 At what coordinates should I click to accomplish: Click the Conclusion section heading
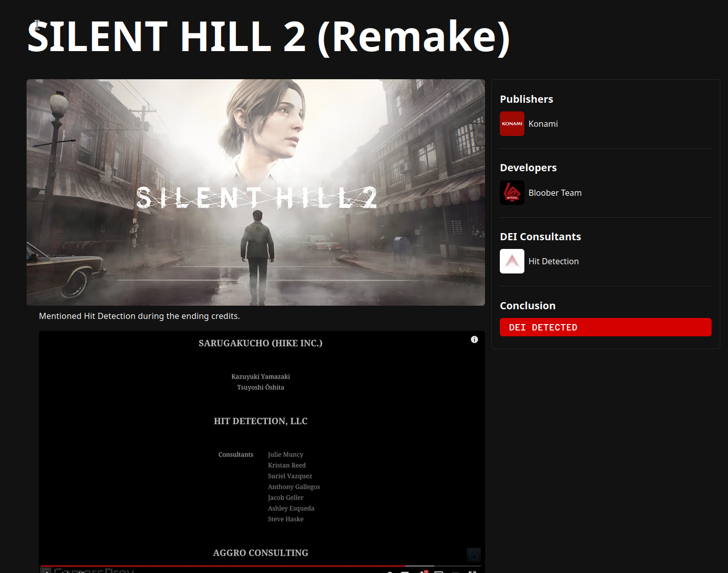tap(527, 306)
